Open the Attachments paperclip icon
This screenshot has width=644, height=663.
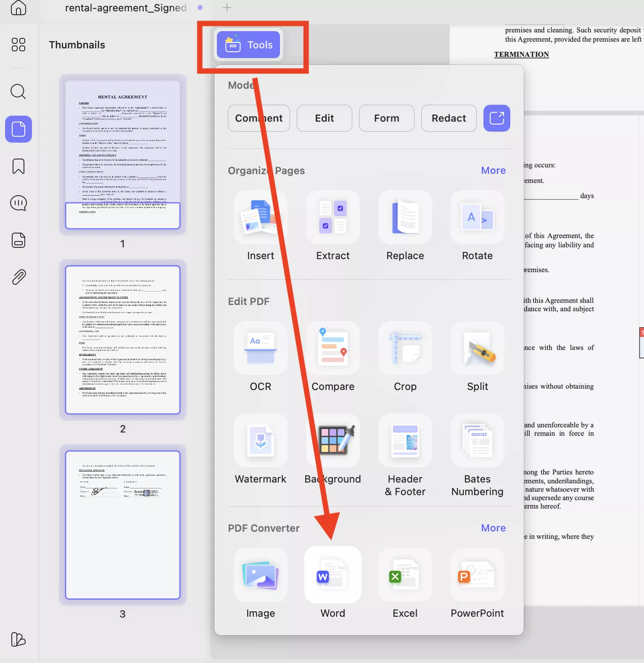click(x=18, y=277)
